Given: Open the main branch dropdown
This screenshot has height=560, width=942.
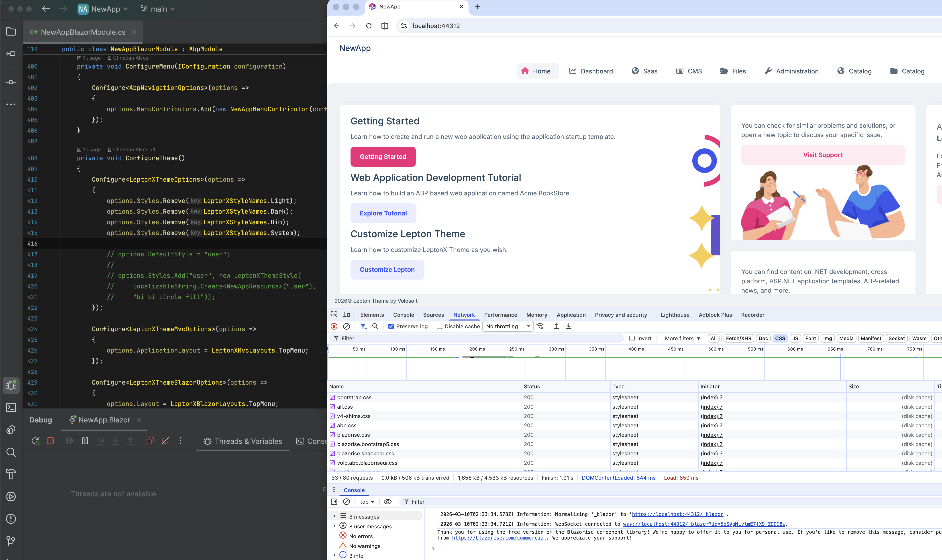Looking at the screenshot, I should (x=158, y=9).
